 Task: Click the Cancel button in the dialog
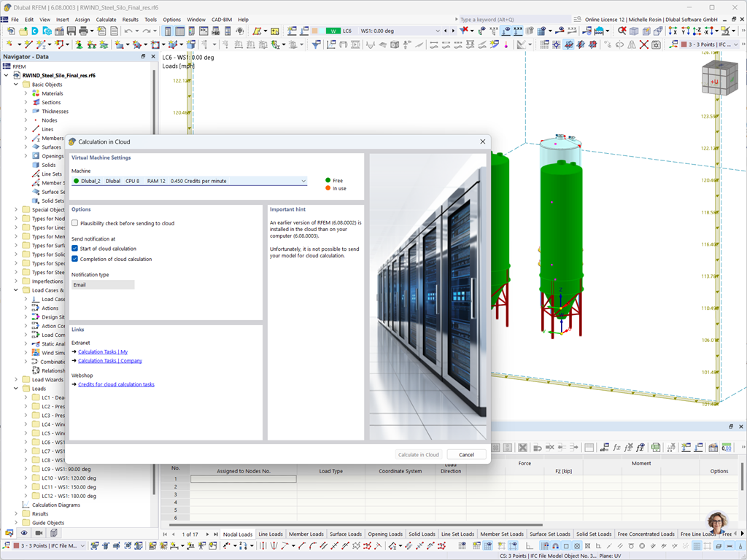tap(466, 454)
